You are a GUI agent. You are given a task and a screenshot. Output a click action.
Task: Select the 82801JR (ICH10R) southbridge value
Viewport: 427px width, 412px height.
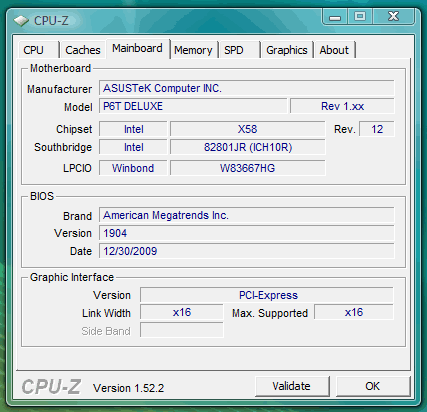[248, 147]
